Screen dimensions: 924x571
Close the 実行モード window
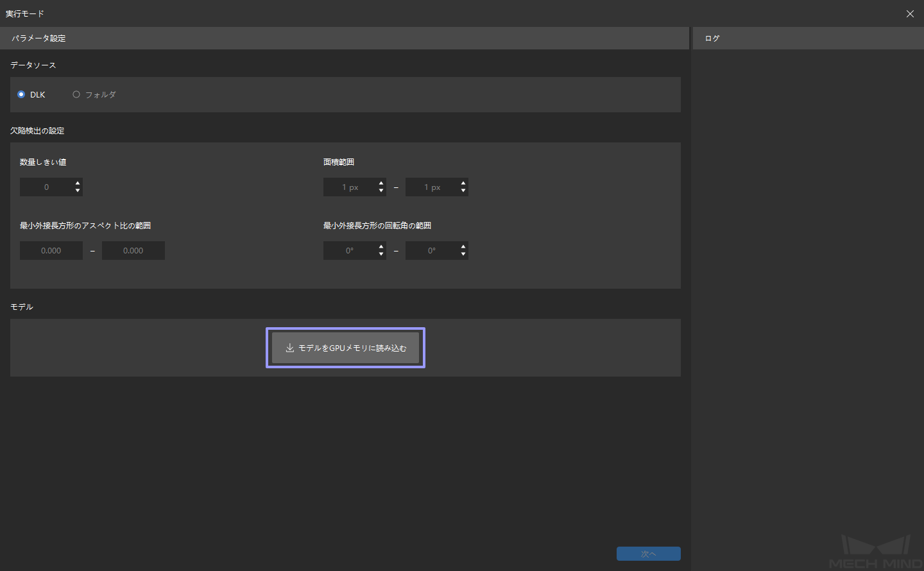click(x=910, y=13)
